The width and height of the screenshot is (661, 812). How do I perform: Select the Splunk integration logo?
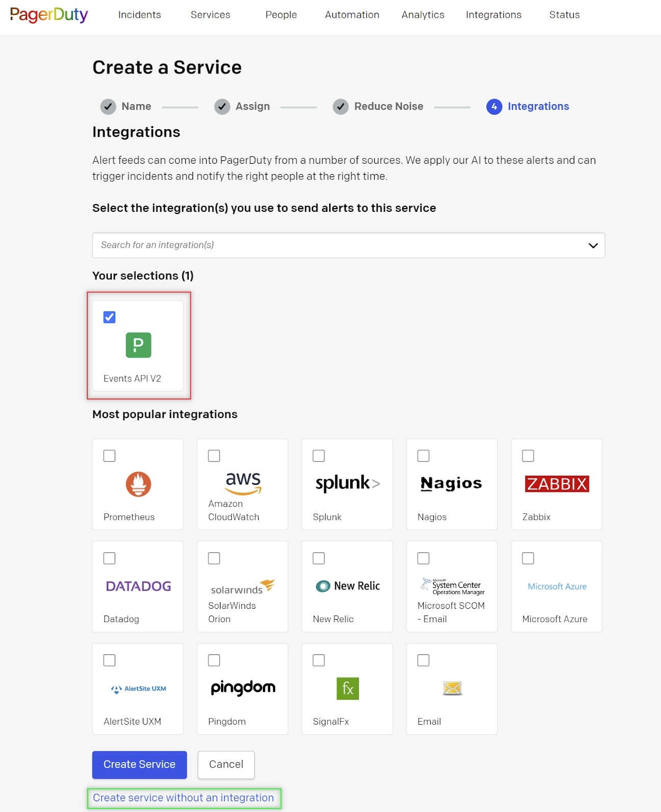click(347, 483)
